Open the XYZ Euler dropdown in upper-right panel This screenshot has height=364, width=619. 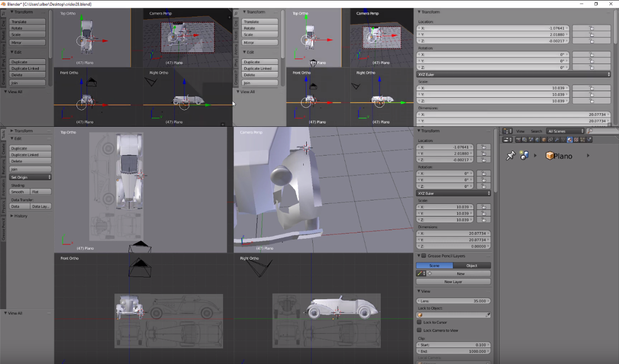click(x=514, y=74)
